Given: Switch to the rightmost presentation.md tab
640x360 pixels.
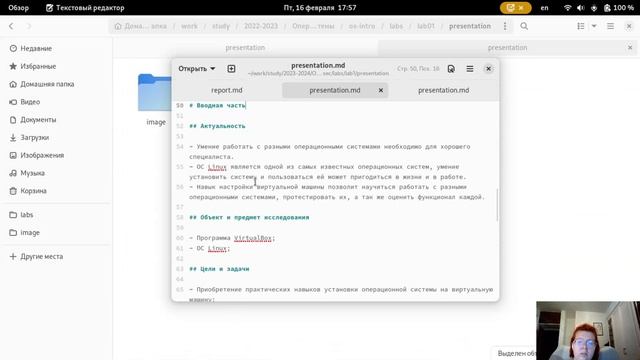Looking at the screenshot, I should [443, 90].
